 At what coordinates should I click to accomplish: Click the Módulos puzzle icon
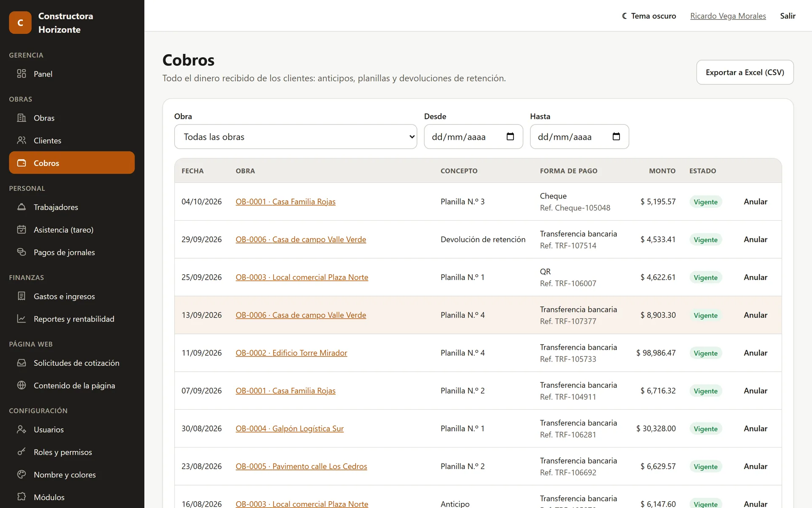[22, 497]
